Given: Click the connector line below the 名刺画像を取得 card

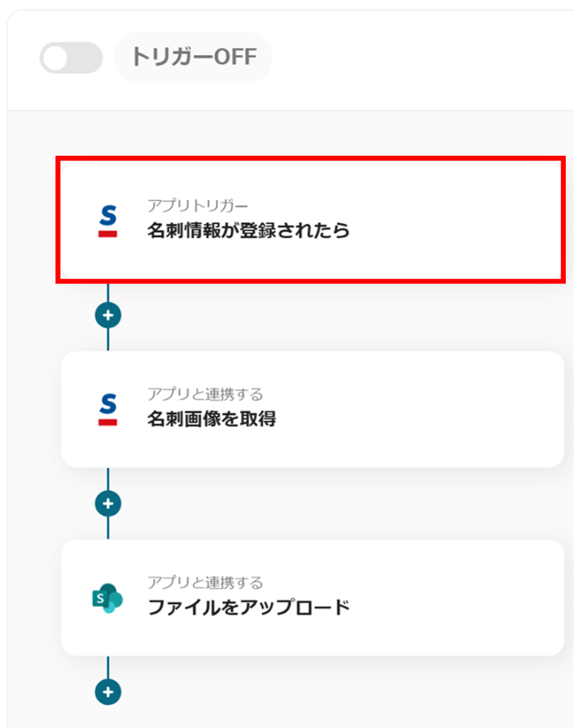Looking at the screenshot, I should [x=108, y=479].
